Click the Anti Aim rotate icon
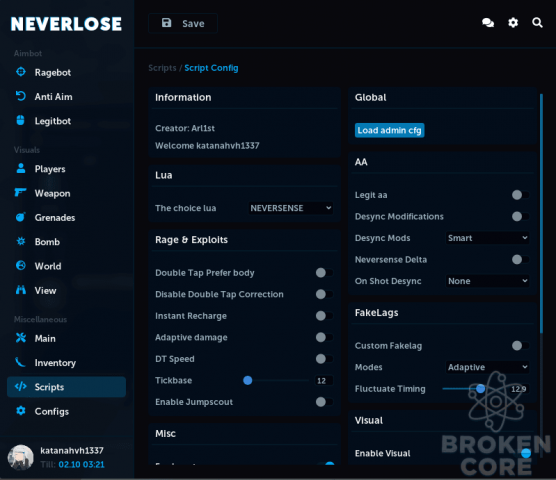Image resolution: width=556 pixels, height=480 pixels. pos(21,96)
